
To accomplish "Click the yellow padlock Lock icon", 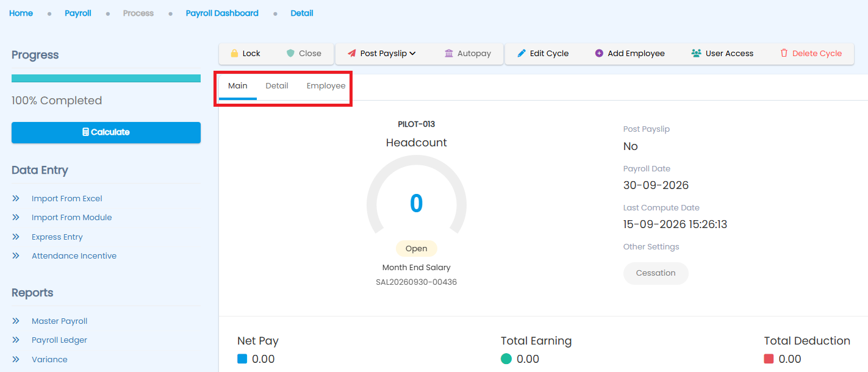I will 234,54.
